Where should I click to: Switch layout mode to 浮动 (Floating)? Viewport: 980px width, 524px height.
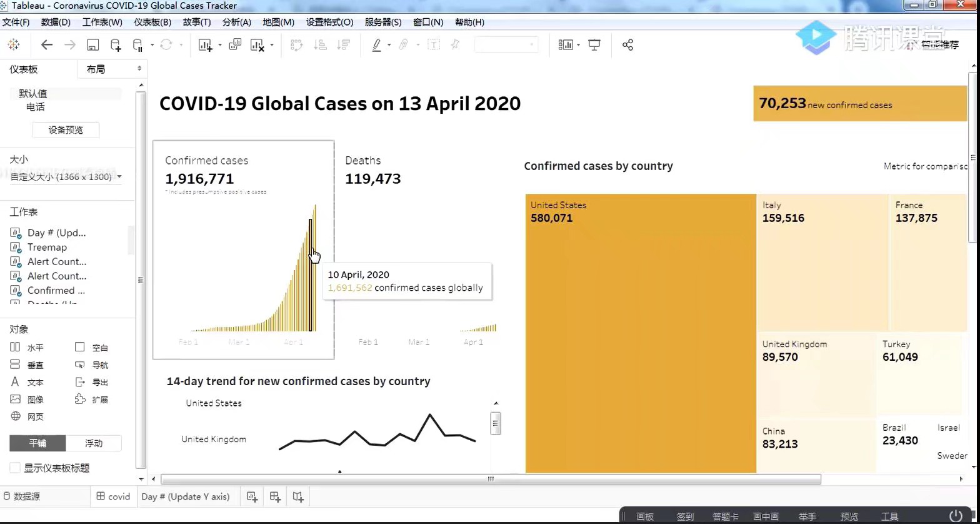point(94,443)
